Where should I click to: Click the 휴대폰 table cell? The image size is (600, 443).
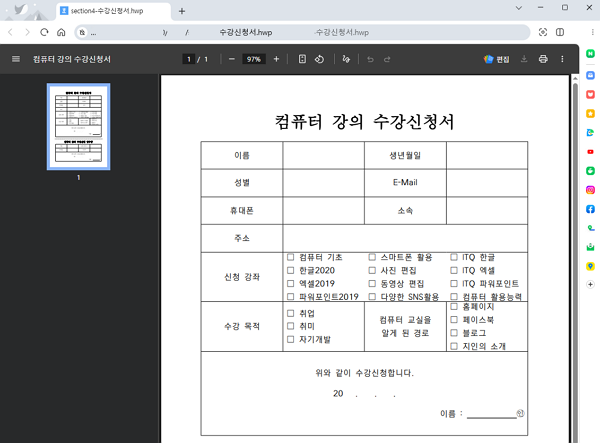[x=242, y=211]
